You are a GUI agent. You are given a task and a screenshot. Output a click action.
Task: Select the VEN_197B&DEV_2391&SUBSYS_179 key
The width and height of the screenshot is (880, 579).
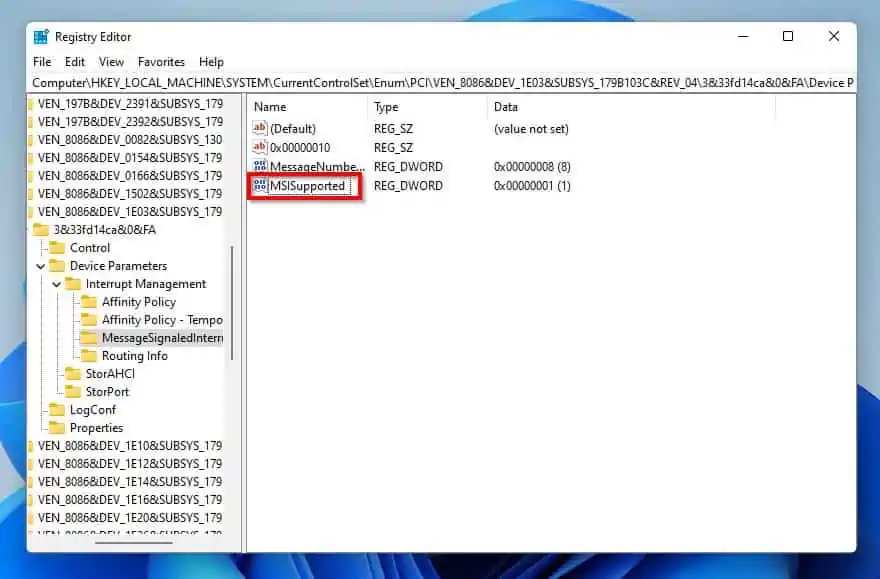point(130,104)
